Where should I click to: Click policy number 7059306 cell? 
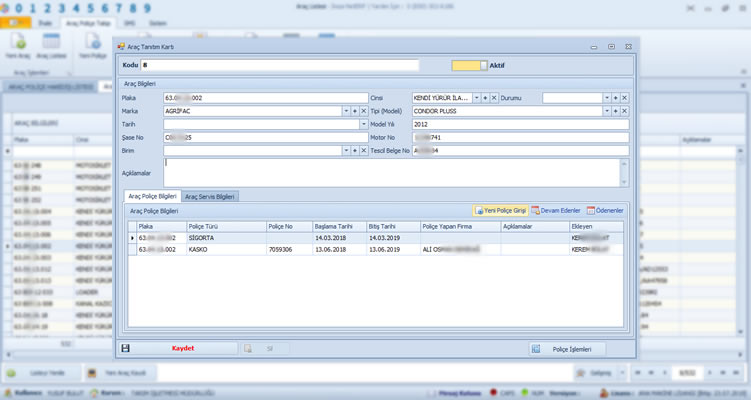coord(289,250)
